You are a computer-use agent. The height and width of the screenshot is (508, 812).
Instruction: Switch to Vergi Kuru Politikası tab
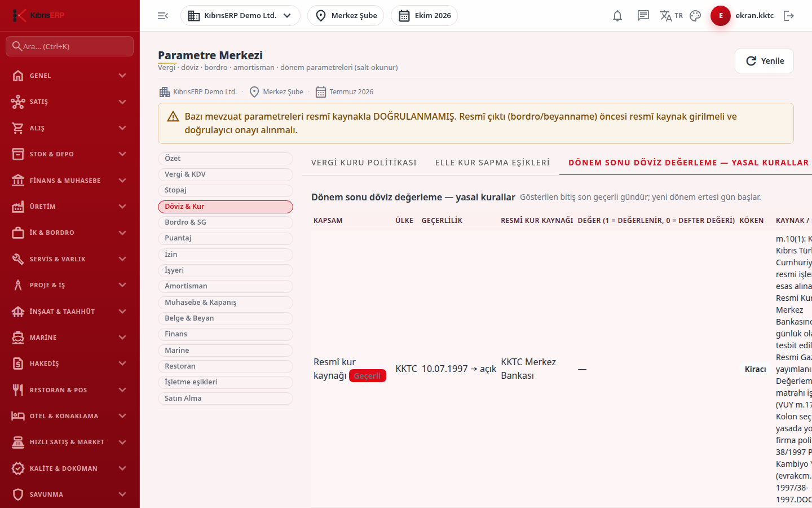(364, 163)
